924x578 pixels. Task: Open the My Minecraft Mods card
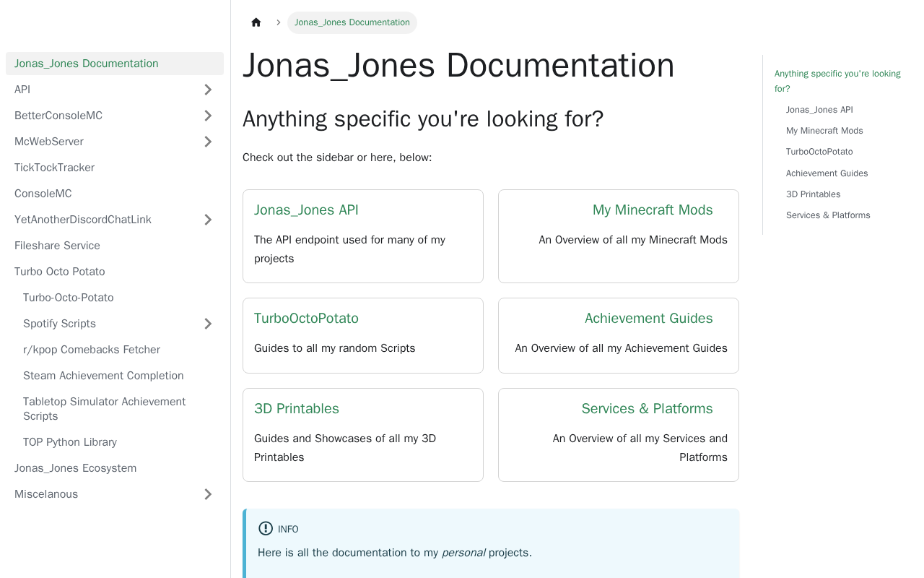[652, 210]
